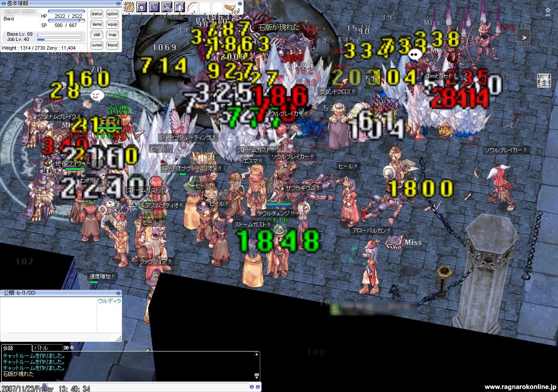Screen dimensions: 558x392
Task: Open the equip window
Action: pos(112,24)
